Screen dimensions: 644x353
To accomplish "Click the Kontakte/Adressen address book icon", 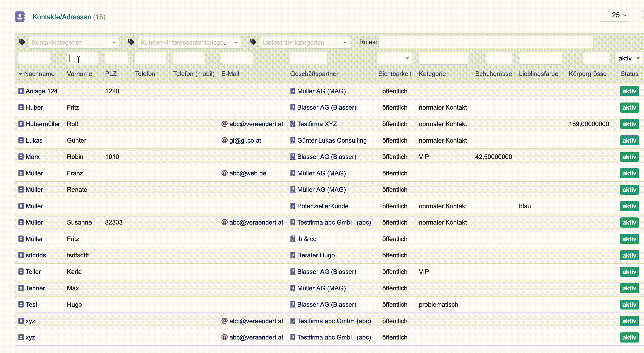I will coord(20,17).
